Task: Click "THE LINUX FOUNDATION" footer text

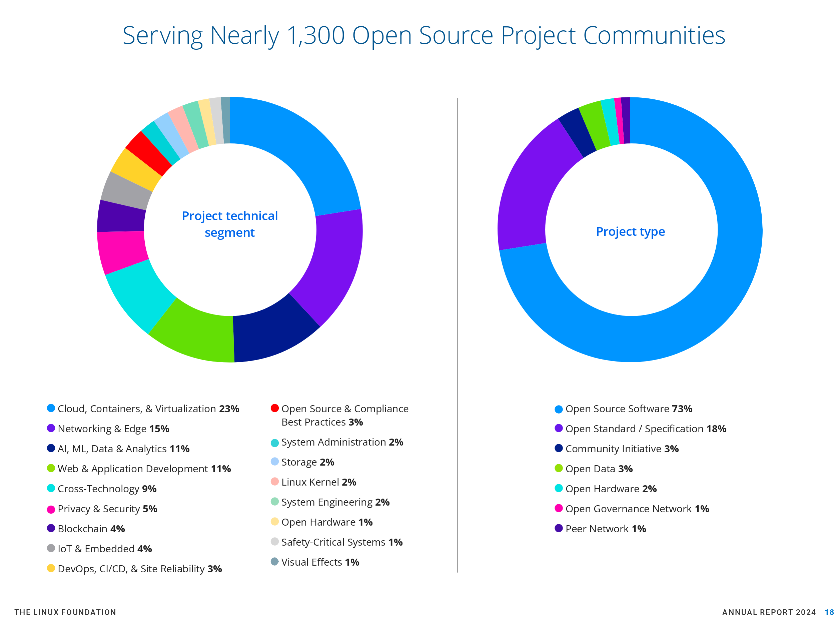Action: pyautogui.click(x=65, y=612)
